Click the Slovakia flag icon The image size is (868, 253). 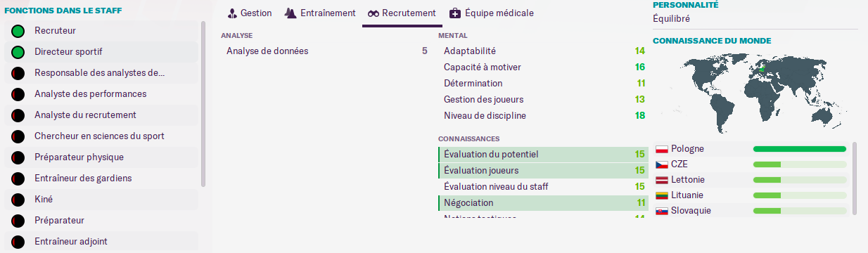pyautogui.click(x=661, y=211)
